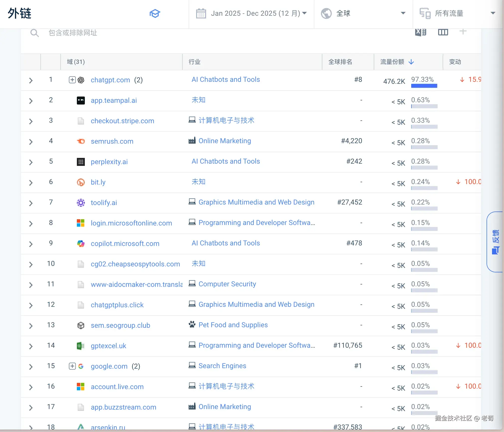The width and height of the screenshot is (504, 432).
Task: Click the perplexity.ai favicon
Action: [x=81, y=162]
